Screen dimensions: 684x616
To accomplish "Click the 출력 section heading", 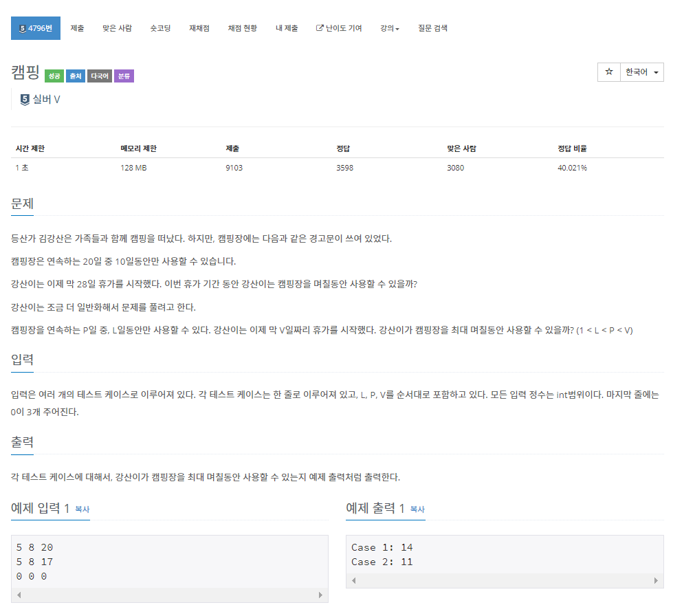I will tap(22, 442).
